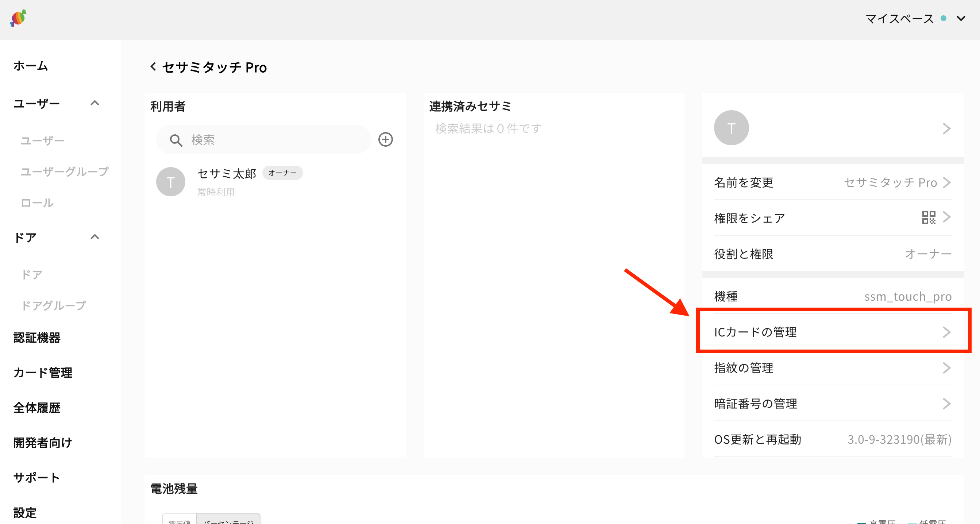Open the ユーザー sub-item in sidebar

tap(42, 141)
